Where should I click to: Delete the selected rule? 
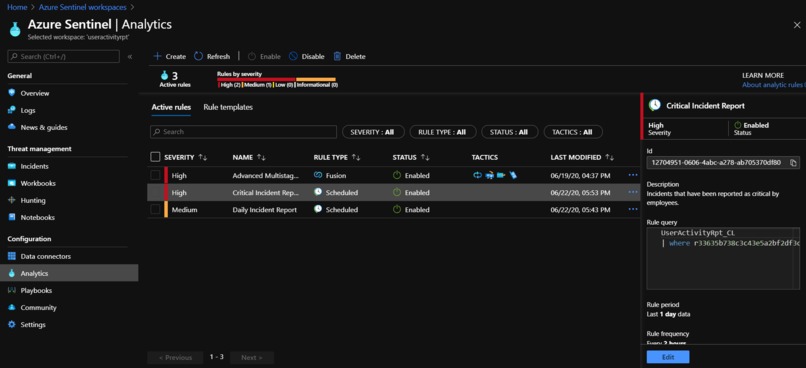pyautogui.click(x=350, y=57)
